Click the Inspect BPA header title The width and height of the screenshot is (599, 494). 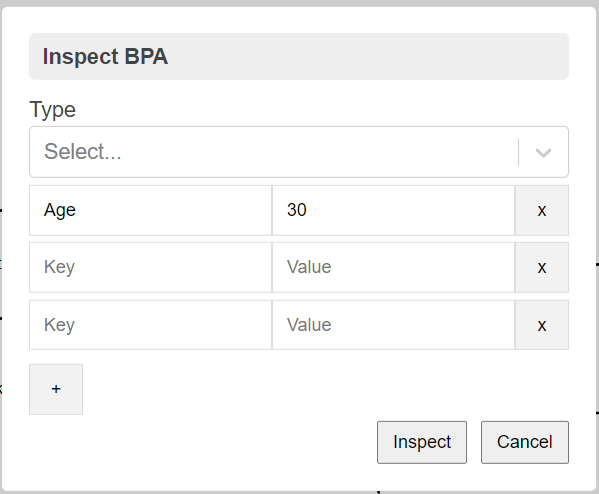(x=105, y=57)
